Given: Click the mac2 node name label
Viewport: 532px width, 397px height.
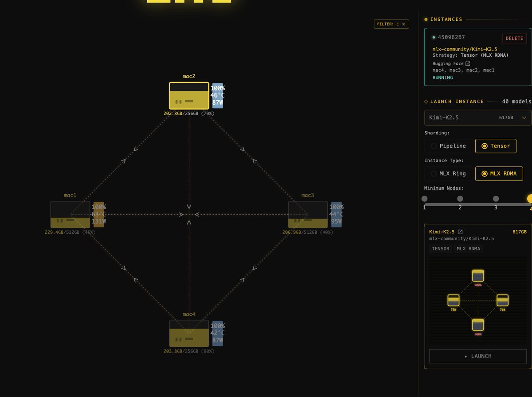Looking at the screenshot, I should pyautogui.click(x=189, y=76).
